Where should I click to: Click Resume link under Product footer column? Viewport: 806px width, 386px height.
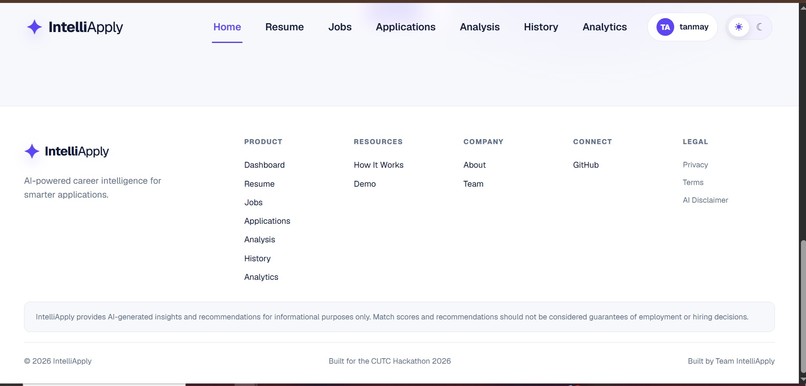click(259, 183)
